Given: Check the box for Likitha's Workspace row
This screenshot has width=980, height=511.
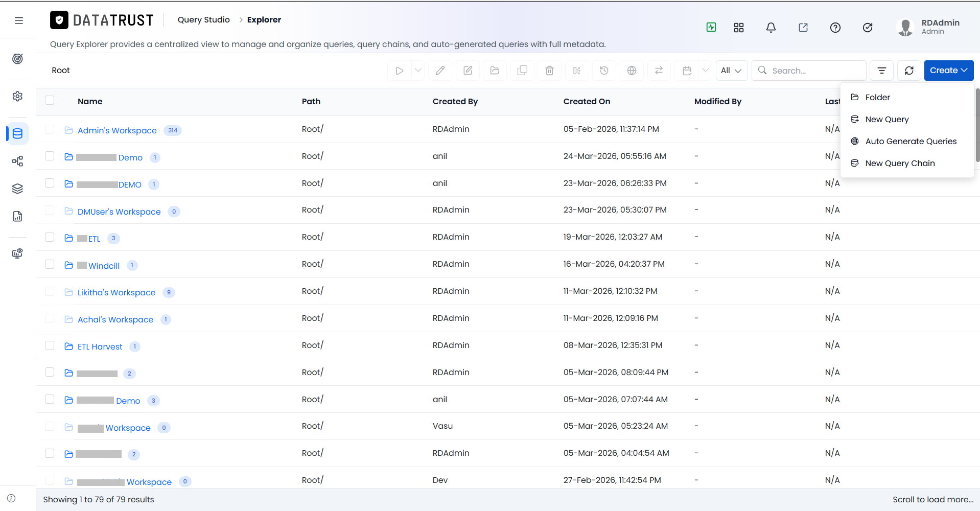Looking at the screenshot, I should tap(50, 291).
